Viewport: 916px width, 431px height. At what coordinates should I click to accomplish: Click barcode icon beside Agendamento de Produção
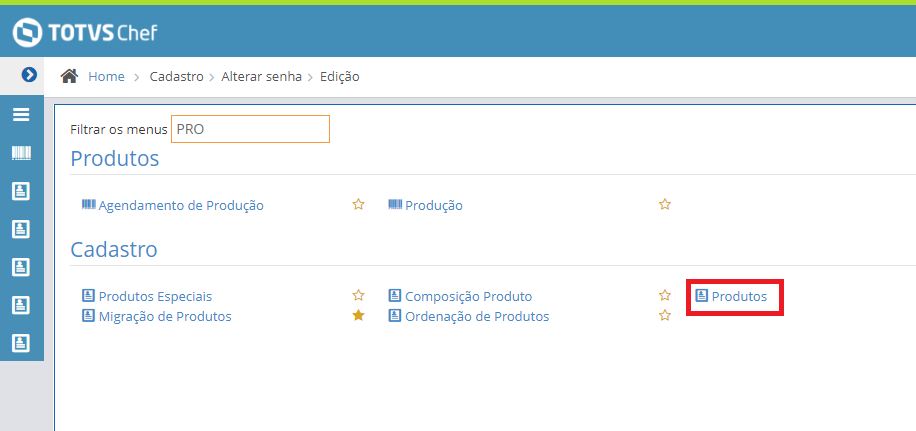88,204
